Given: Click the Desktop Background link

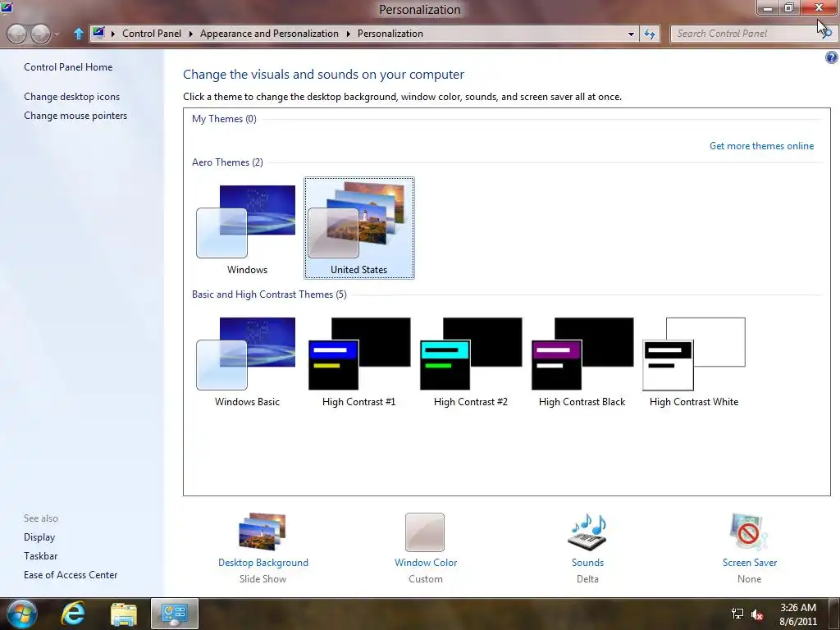Looking at the screenshot, I should (263, 563).
